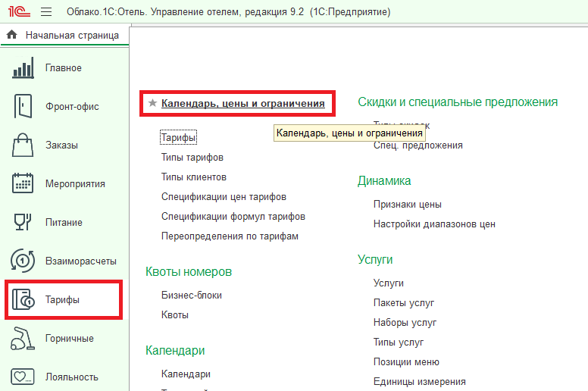The width and height of the screenshot is (588, 391).
Task: Click the Динамика section heading
Action: point(384,180)
